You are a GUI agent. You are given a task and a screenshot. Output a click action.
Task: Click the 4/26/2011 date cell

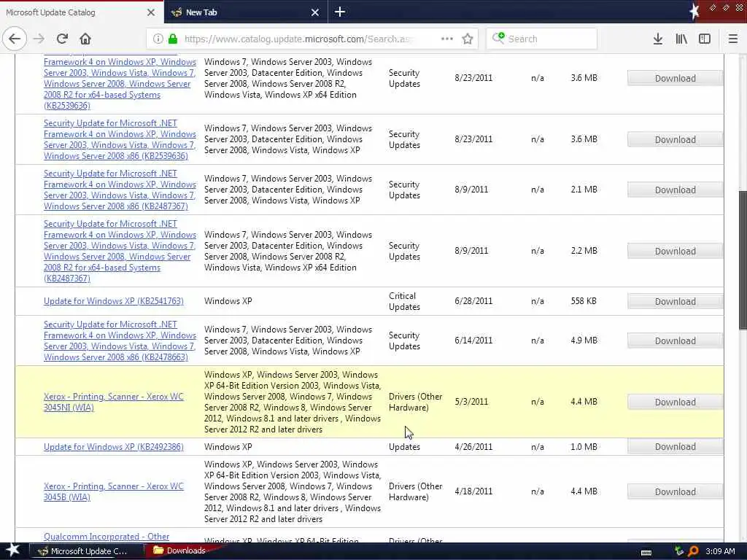pyautogui.click(x=473, y=447)
